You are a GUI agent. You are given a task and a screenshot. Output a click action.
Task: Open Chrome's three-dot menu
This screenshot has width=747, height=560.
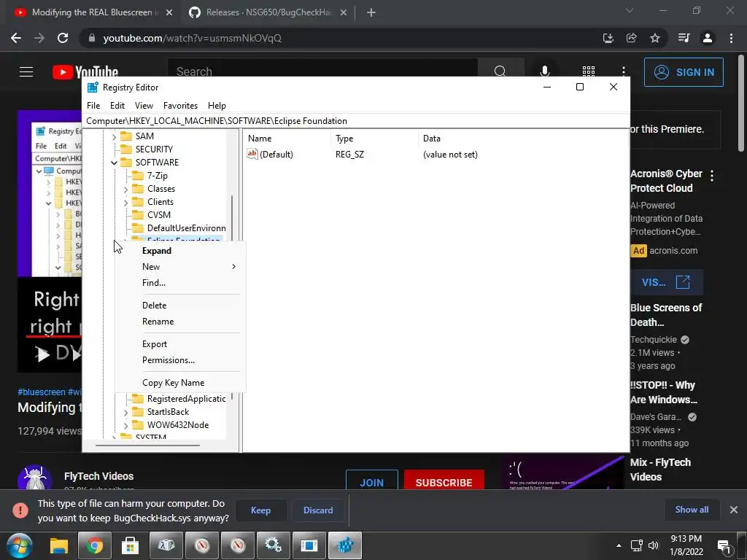pyautogui.click(x=731, y=38)
